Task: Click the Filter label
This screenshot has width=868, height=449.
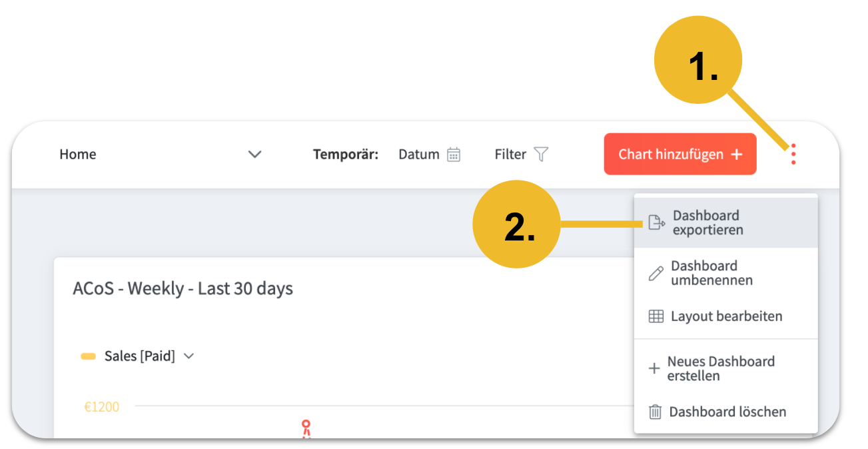Action: click(x=510, y=155)
